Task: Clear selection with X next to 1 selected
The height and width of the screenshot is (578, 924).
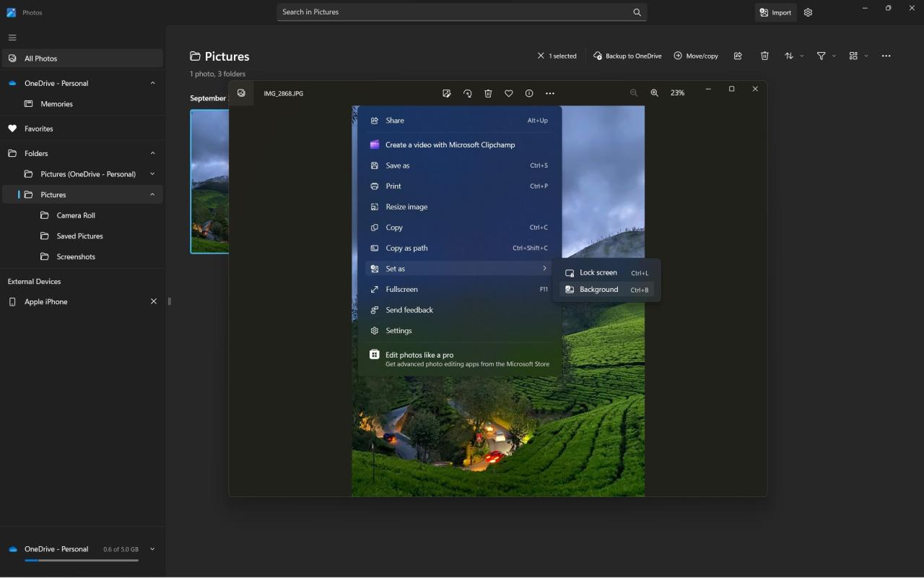Action: [541, 56]
